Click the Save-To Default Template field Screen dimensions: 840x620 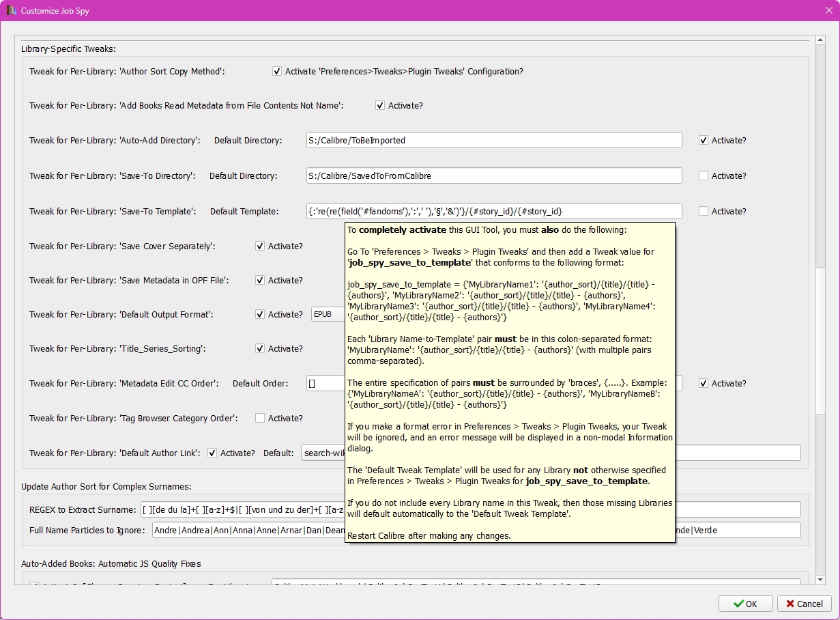[x=494, y=211]
